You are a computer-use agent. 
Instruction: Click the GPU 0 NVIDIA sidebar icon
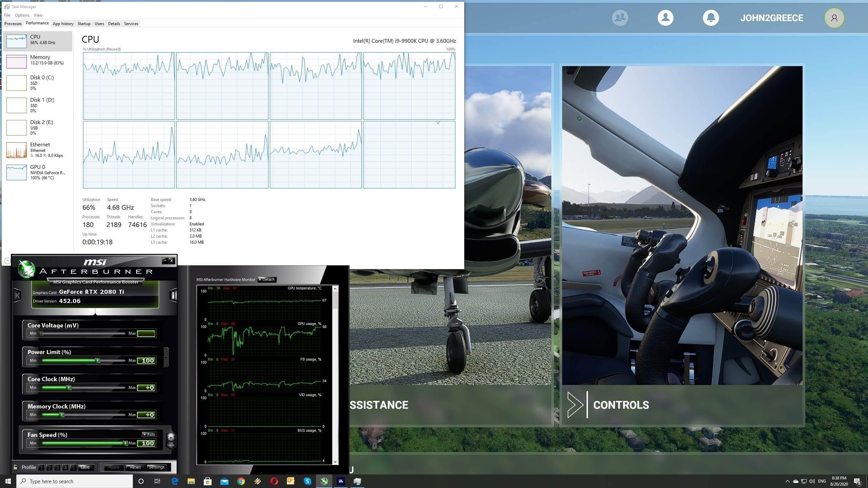pyautogui.click(x=39, y=171)
